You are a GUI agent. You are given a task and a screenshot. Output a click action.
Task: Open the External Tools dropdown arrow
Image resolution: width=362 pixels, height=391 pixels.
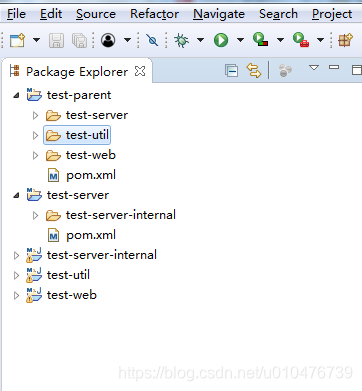pyautogui.click(x=320, y=40)
